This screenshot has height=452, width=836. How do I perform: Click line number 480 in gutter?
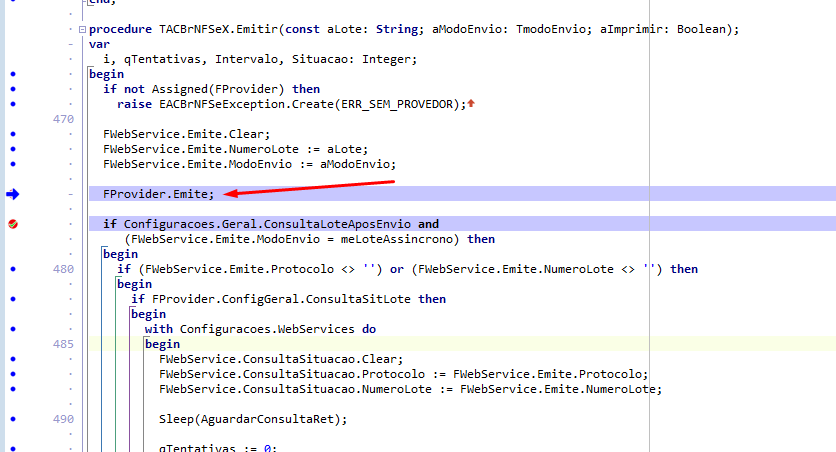63,269
